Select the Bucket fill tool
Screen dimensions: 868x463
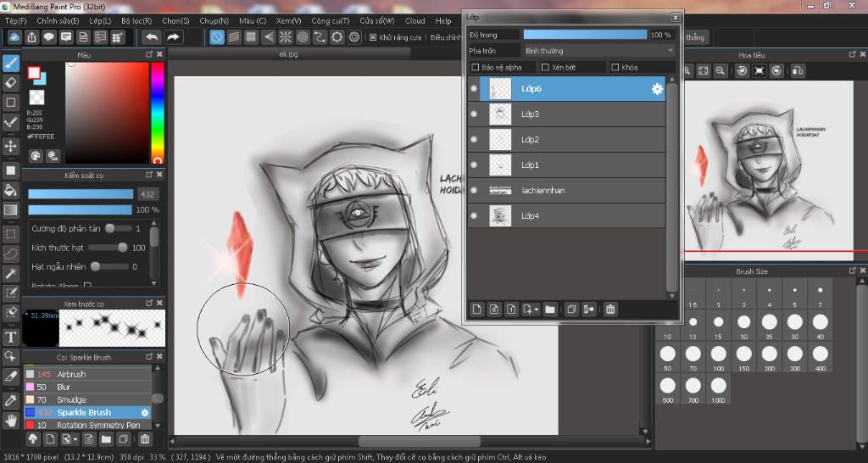[10, 190]
